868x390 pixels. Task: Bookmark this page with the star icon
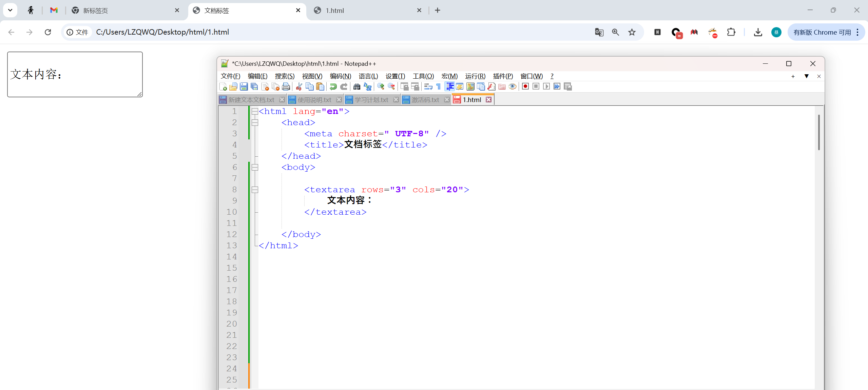pyautogui.click(x=632, y=32)
